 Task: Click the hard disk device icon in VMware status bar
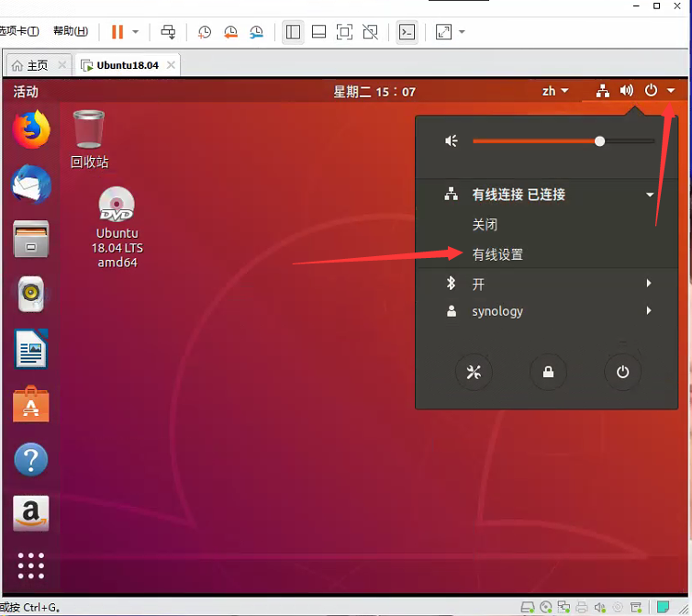(528, 608)
